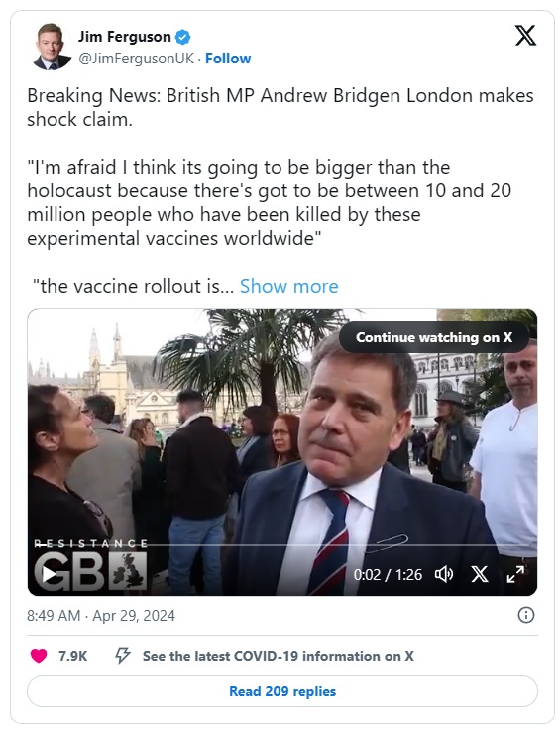Image resolution: width=560 pixels, height=733 pixels.
Task: Expand the video to fullscreen
Action: (x=515, y=574)
